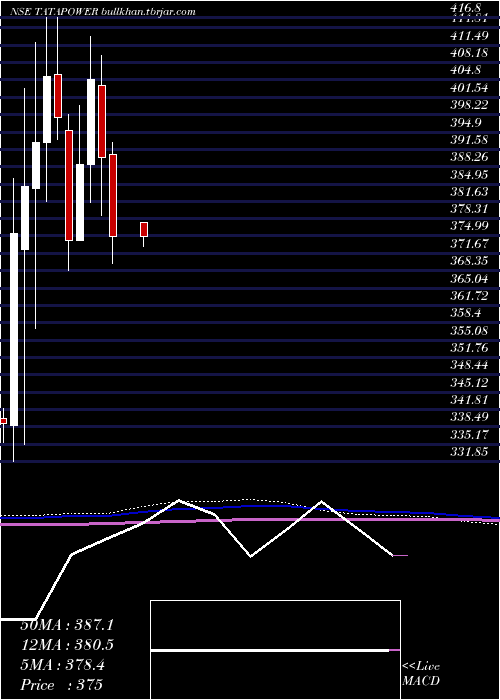Click the 365.04 price axis label
This screenshot has width=500, height=700.
tap(469, 278)
